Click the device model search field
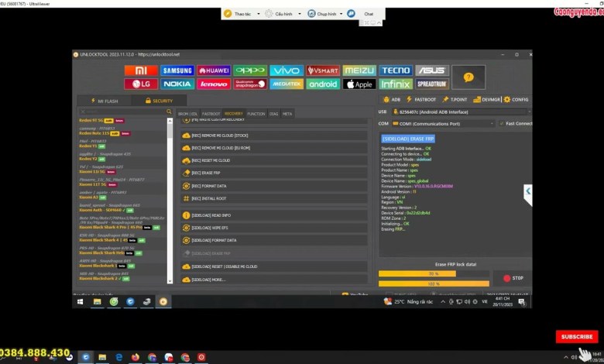 pos(122,112)
